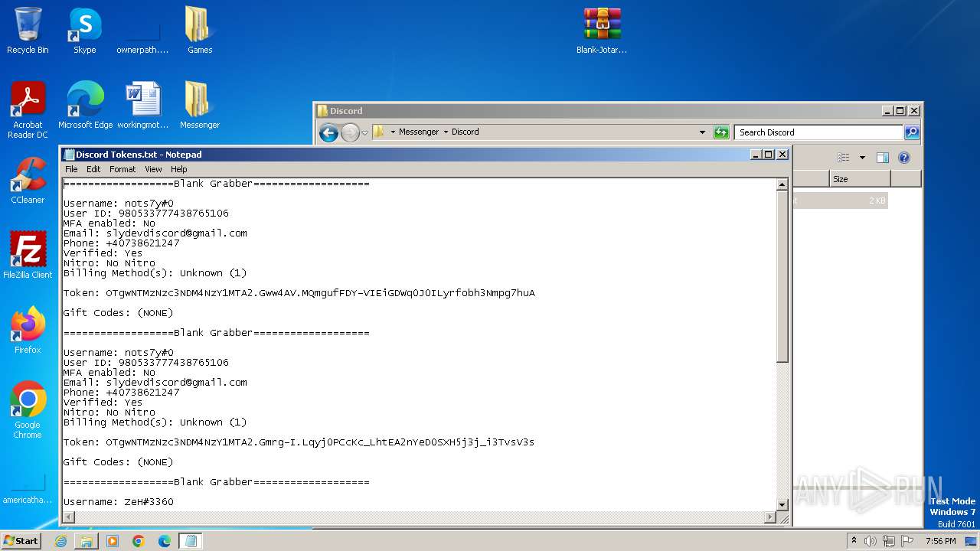This screenshot has width=980, height=551.
Task: Select the workingmot Word document
Action: point(142,106)
